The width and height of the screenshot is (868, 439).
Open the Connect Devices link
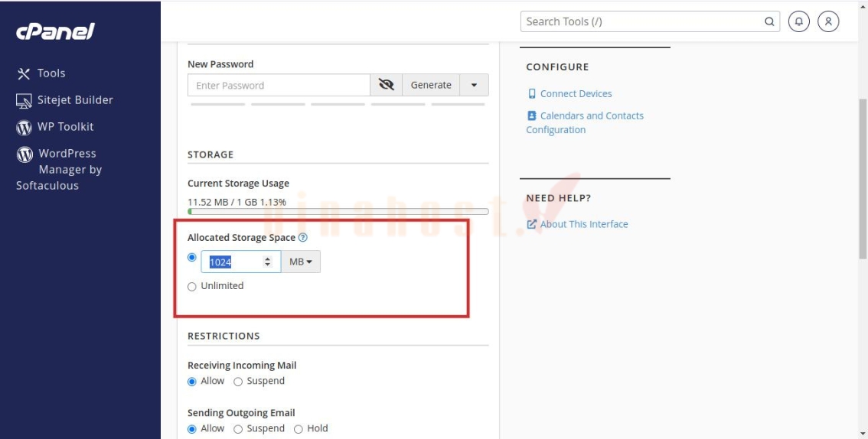point(576,93)
